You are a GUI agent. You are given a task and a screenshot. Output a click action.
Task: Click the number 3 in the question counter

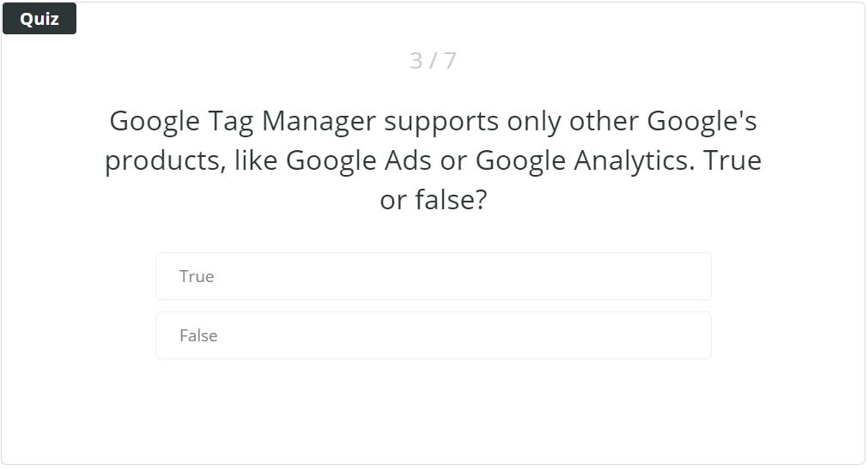point(416,61)
